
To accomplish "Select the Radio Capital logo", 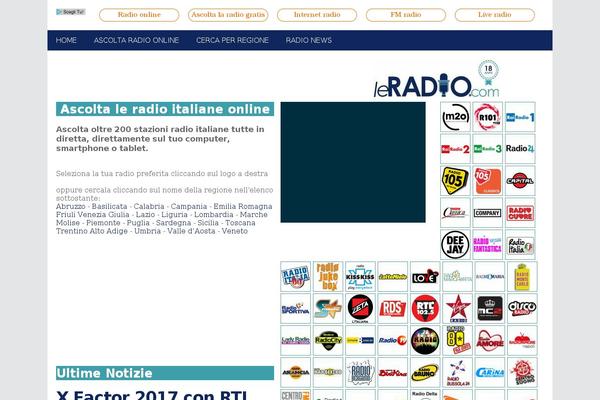I will point(520,181).
